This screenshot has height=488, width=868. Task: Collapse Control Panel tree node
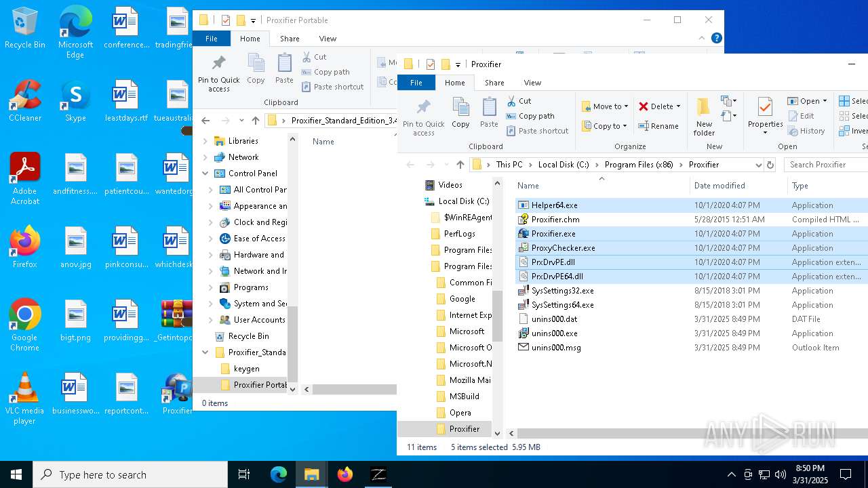pos(205,174)
